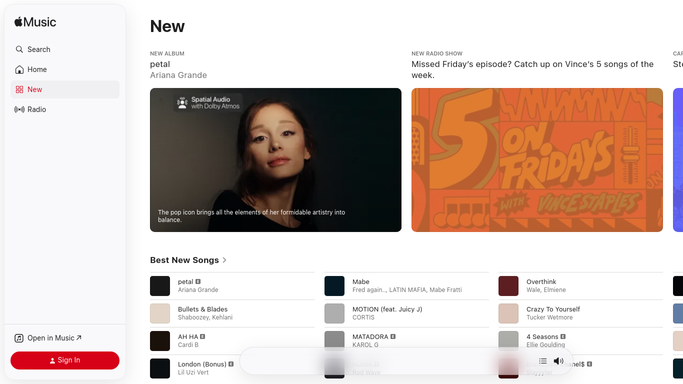Go to Home in sidebar
The image size is (683, 384).
point(65,69)
